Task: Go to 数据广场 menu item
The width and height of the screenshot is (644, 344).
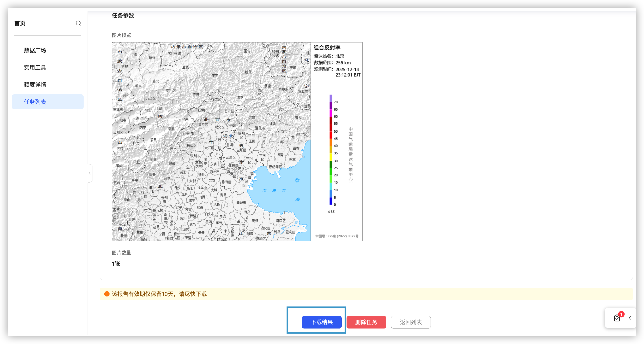Action: [x=35, y=50]
